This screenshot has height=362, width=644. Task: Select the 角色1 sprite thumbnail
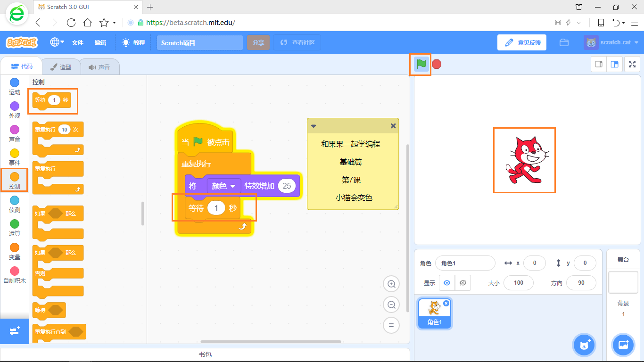435,313
